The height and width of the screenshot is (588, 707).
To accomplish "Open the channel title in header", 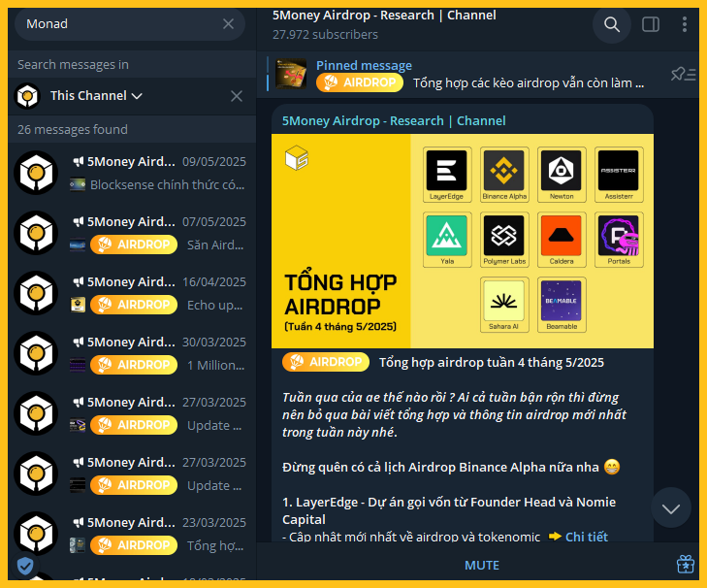I will 384,16.
